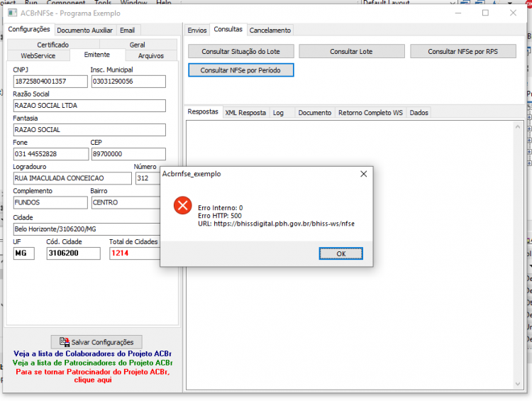Open the Cancelamento tab
Viewport: 532px width, 401px height.
270,31
